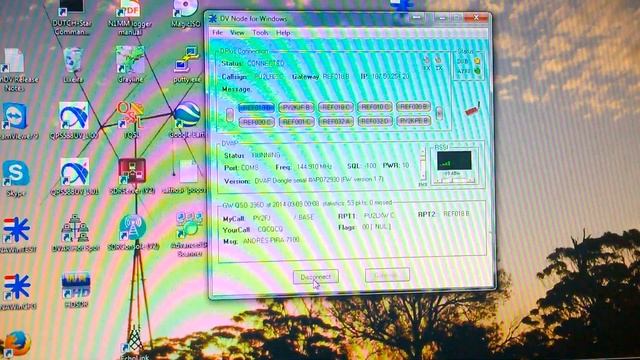This screenshot has height=360, width=640.
Task: Click the CONNECTED status text
Action: click(x=266, y=63)
